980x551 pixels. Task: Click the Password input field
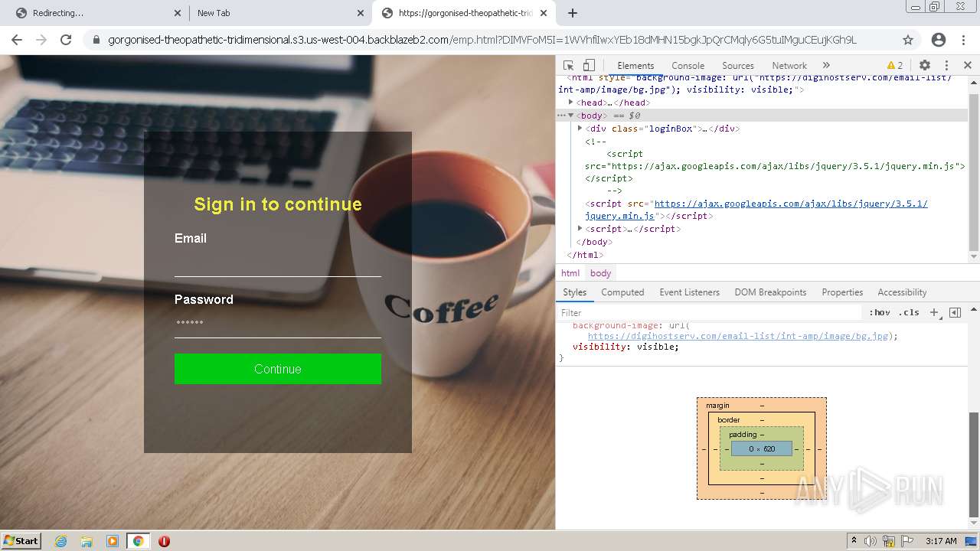[x=277, y=324]
